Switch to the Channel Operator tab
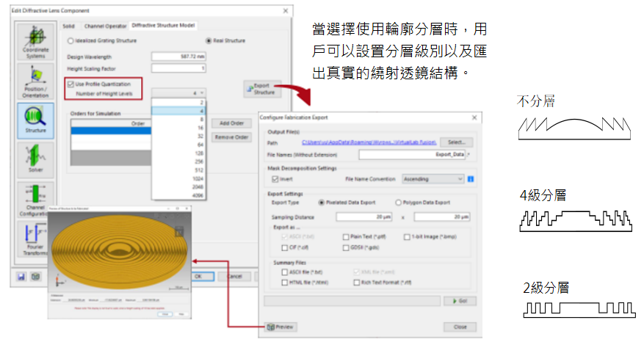Image resolution: width=644 pixels, height=342 pixels. (x=105, y=25)
